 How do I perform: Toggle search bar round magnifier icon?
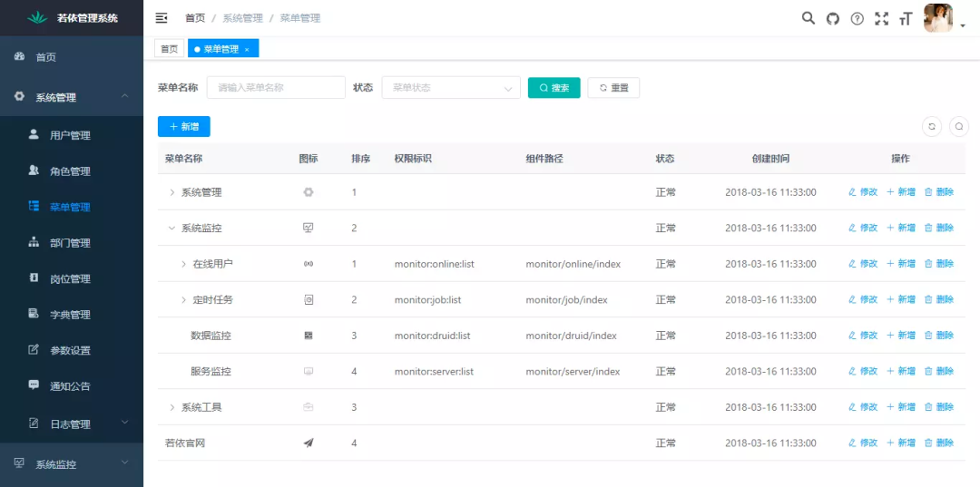click(959, 126)
